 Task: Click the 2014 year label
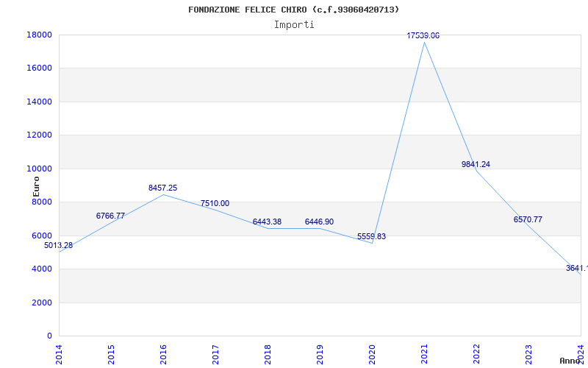point(59,355)
